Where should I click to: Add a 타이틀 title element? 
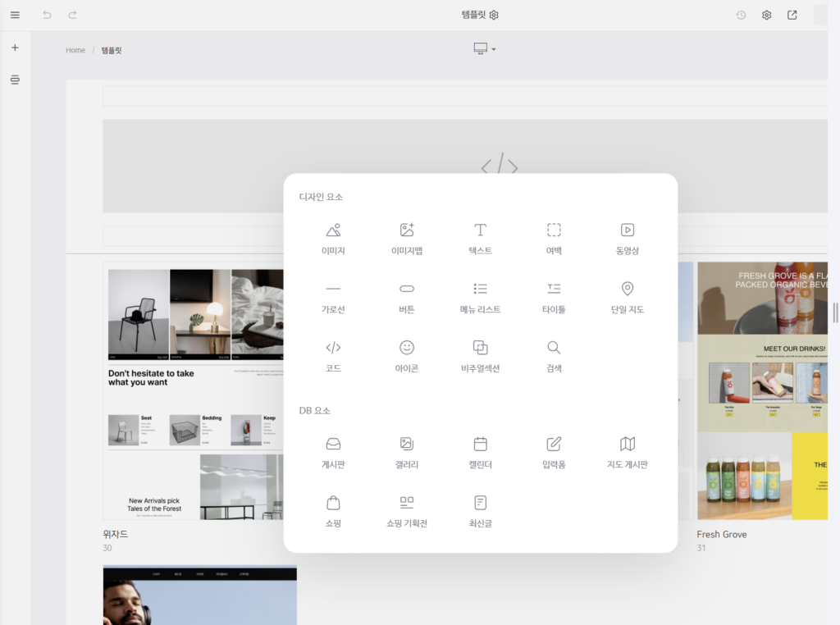tap(554, 298)
